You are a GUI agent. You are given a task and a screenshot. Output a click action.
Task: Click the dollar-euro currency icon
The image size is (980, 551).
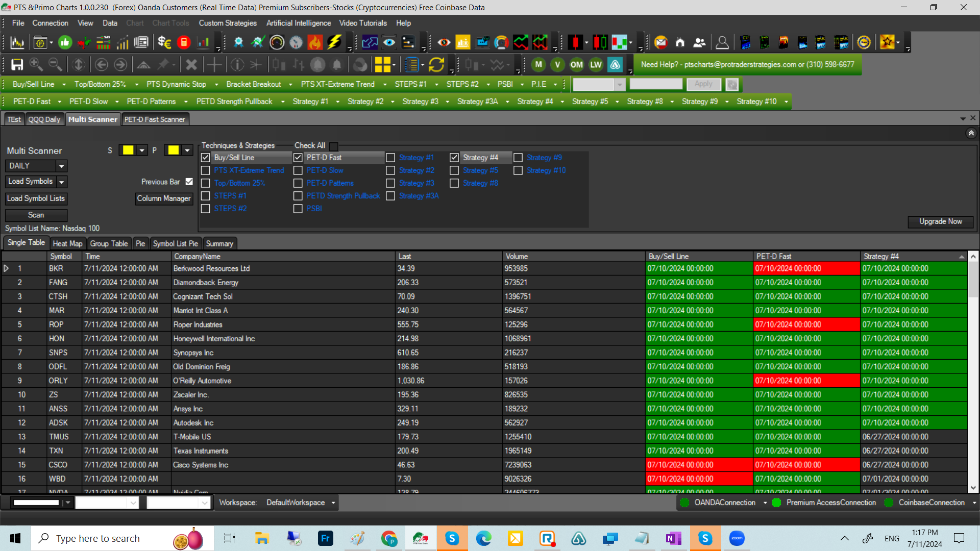click(x=164, y=43)
